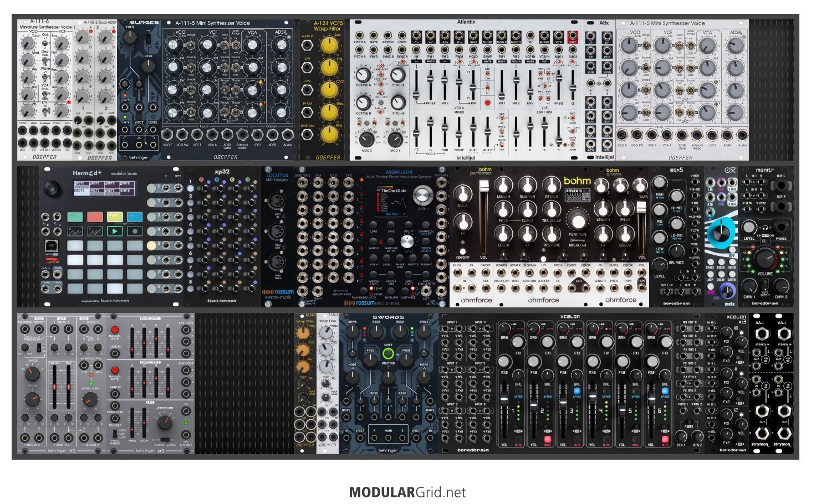
Task: Click the Locutus MIDI OUT socket
Action: (x=277, y=232)
